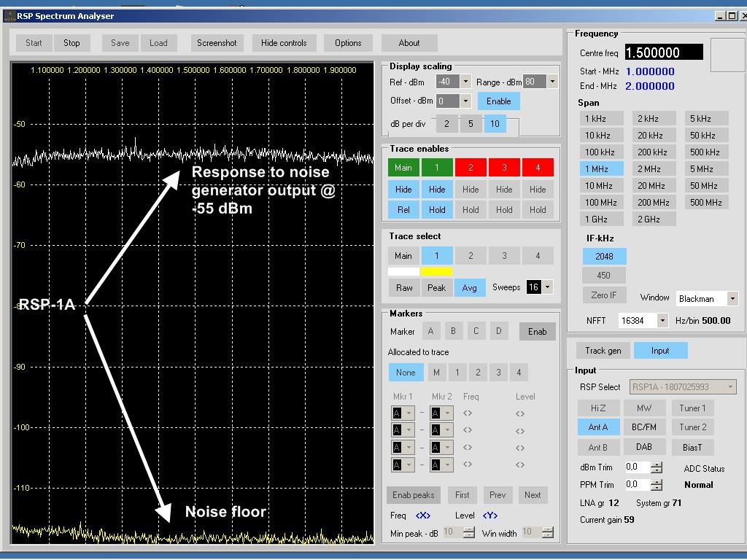747x560 pixels.
Task: Open the Options dialog
Action: coord(348,43)
